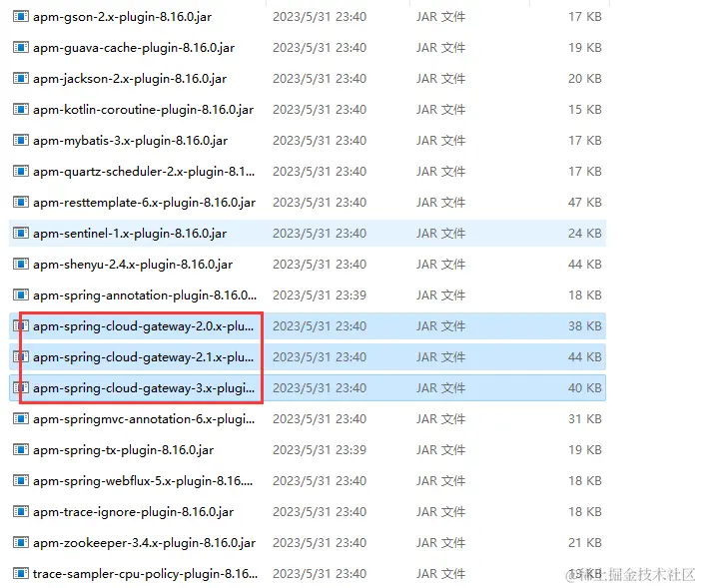Image resolution: width=701 pixels, height=588 pixels.
Task: Click the 23:39 date of apm-spring-annotation-plugin row
Action: click(320, 295)
